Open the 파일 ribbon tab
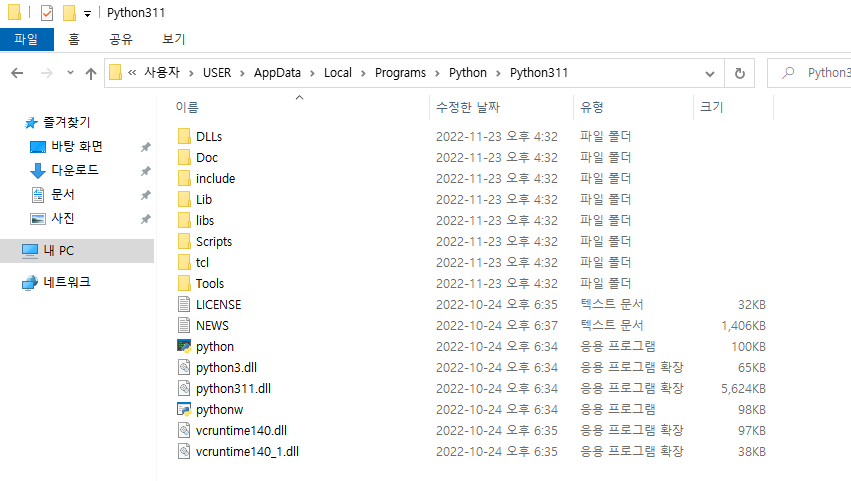 point(27,39)
